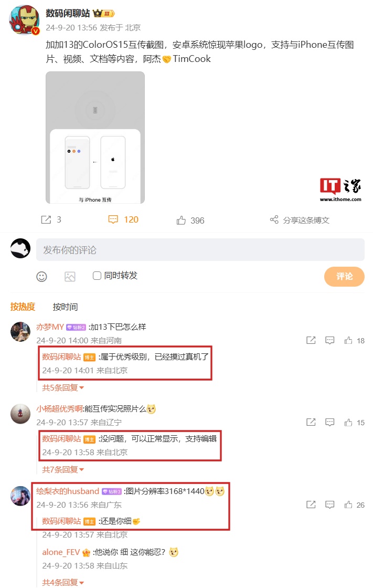
Task: Like the post with 396 thumbs up
Action: click(x=181, y=220)
